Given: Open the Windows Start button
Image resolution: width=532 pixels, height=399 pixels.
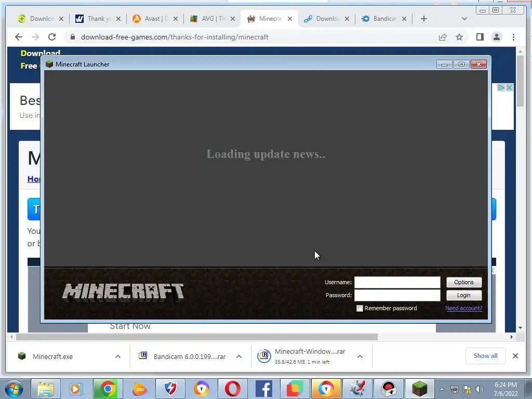Looking at the screenshot, I should click(14, 389).
